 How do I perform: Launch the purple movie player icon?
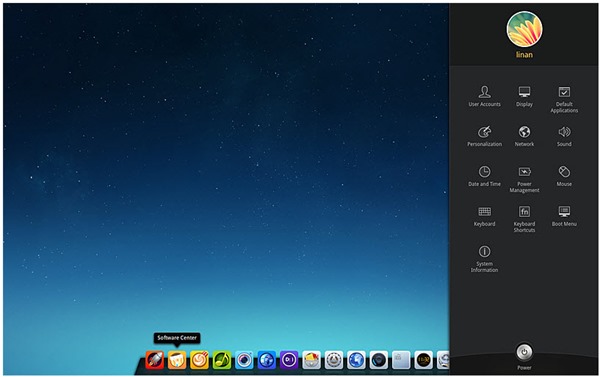click(289, 360)
